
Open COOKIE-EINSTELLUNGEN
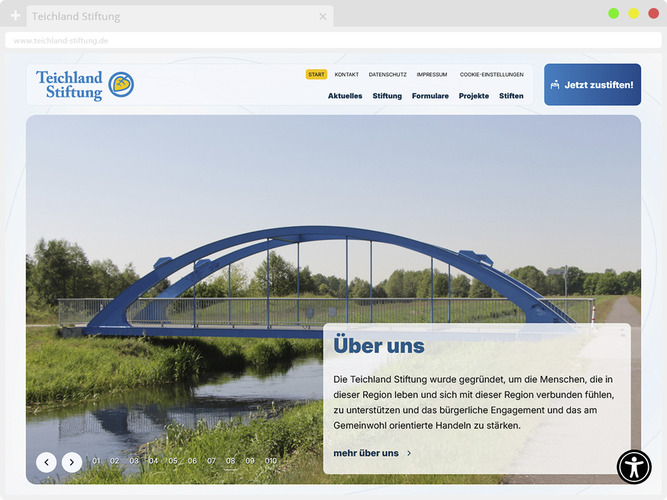point(492,74)
